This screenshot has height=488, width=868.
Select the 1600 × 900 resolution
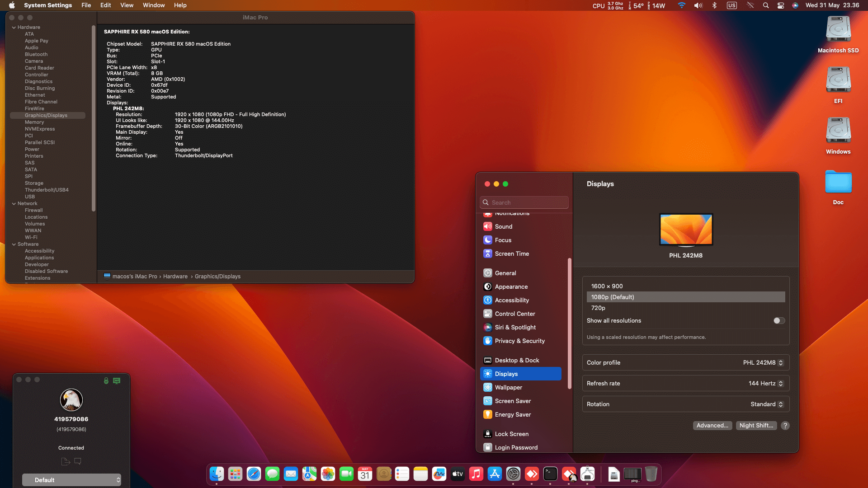(x=607, y=286)
